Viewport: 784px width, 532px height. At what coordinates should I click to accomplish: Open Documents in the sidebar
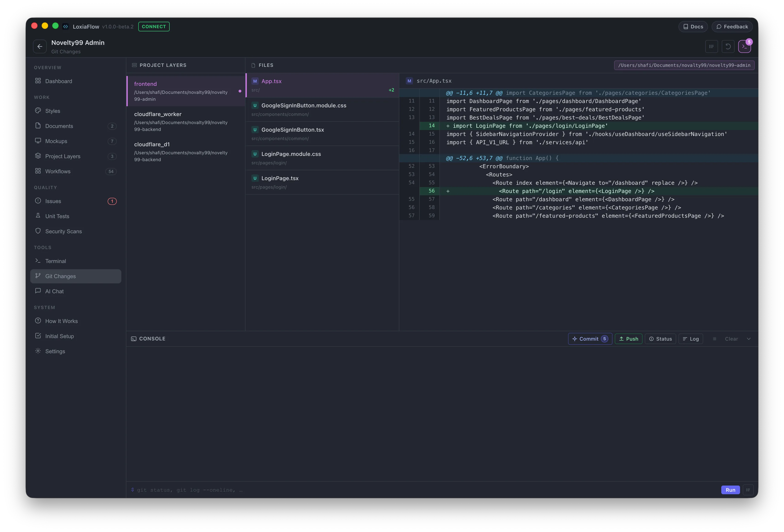(76, 126)
